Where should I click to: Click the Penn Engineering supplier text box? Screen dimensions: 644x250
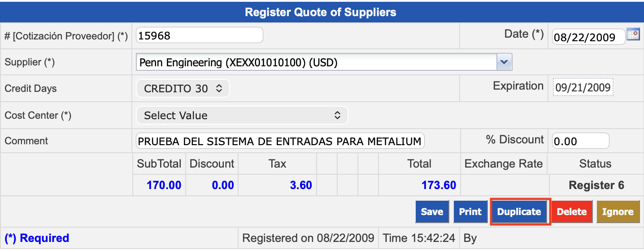(316, 62)
